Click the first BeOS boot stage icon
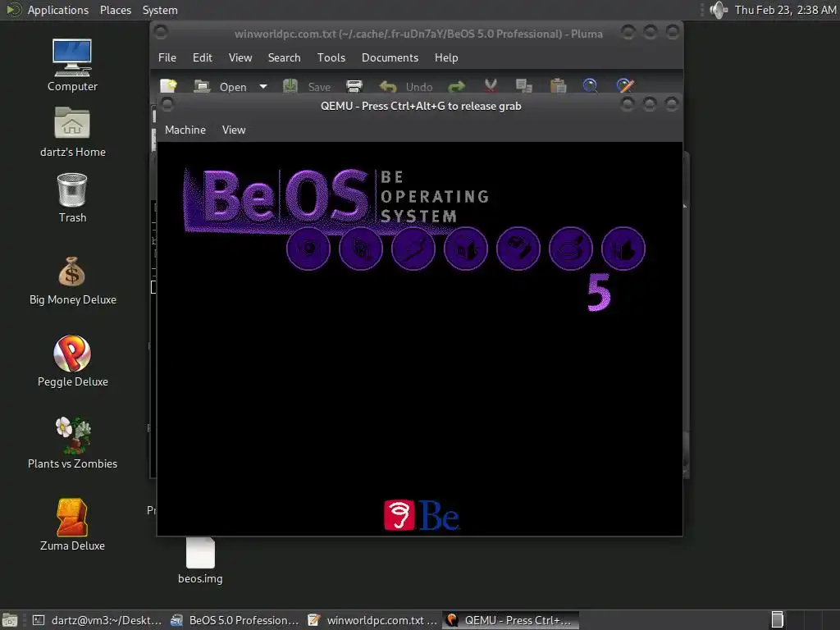This screenshot has height=630, width=840. 308,249
